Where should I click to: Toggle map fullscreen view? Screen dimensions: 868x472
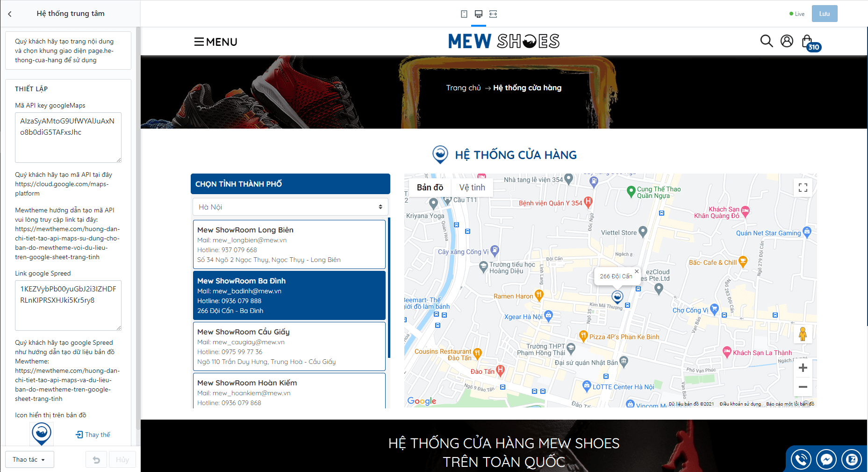coord(803,188)
